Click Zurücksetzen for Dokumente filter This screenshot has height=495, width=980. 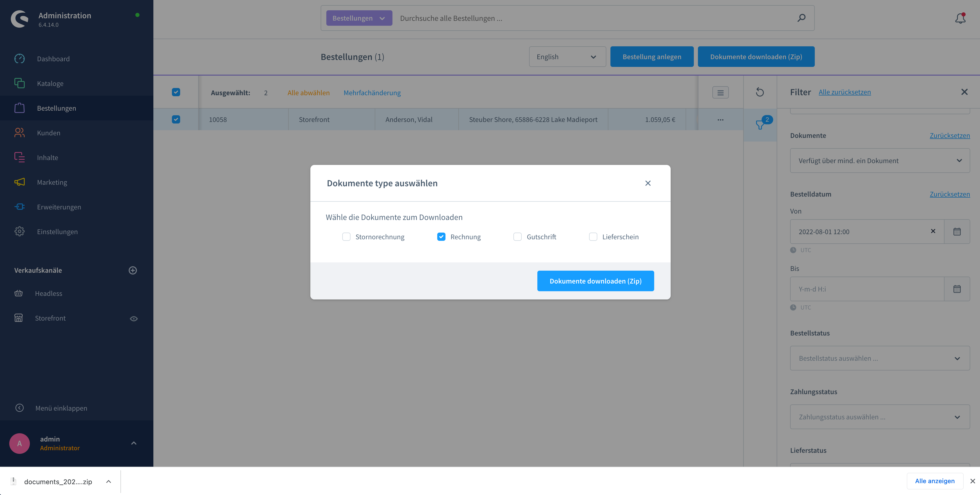point(950,135)
